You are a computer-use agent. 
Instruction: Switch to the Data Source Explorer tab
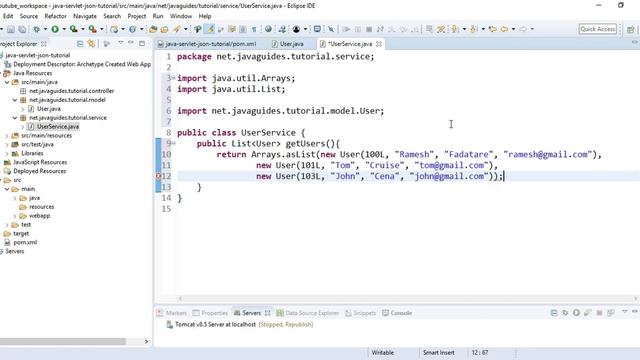(308, 313)
